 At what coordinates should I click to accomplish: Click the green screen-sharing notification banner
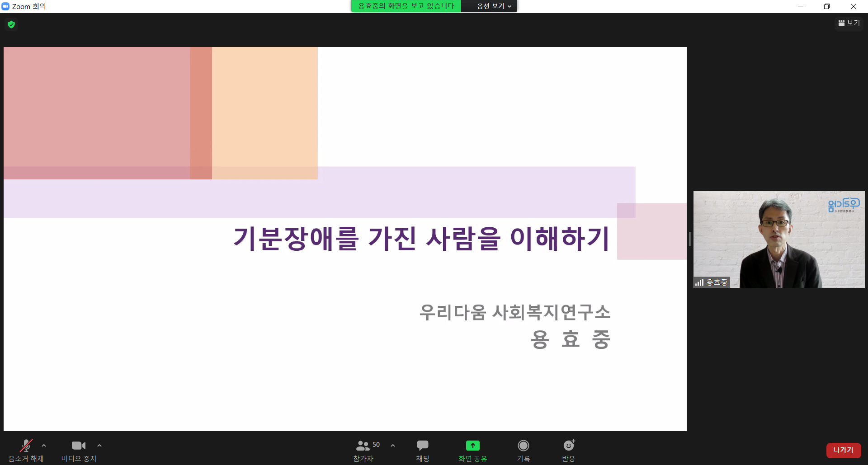tap(406, 6)
